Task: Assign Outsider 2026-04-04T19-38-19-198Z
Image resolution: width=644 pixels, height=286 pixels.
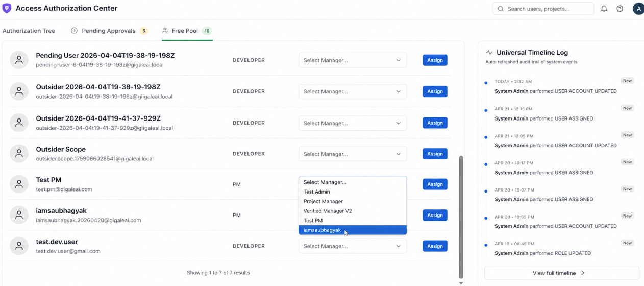Action: point(435,91)
